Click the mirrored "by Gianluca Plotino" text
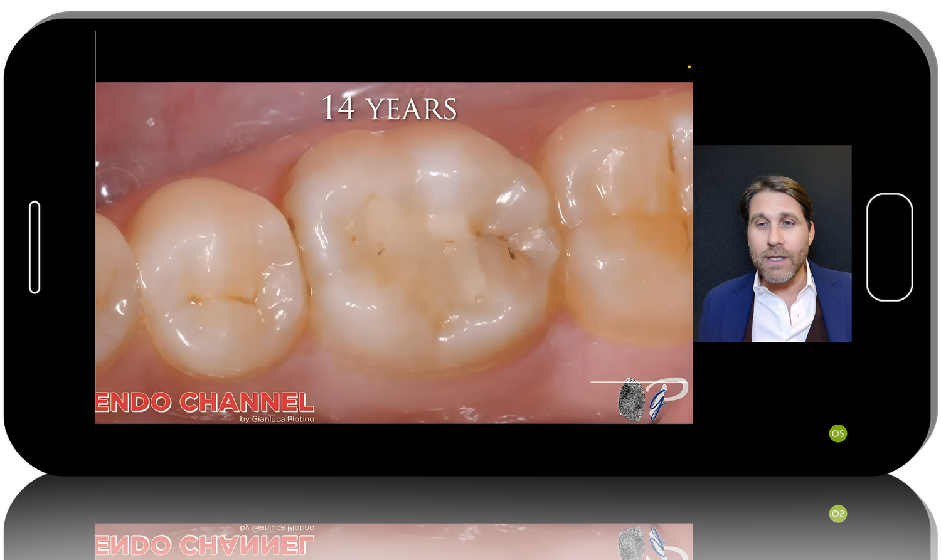Viewport: 941px width, 560px height. 277,528
